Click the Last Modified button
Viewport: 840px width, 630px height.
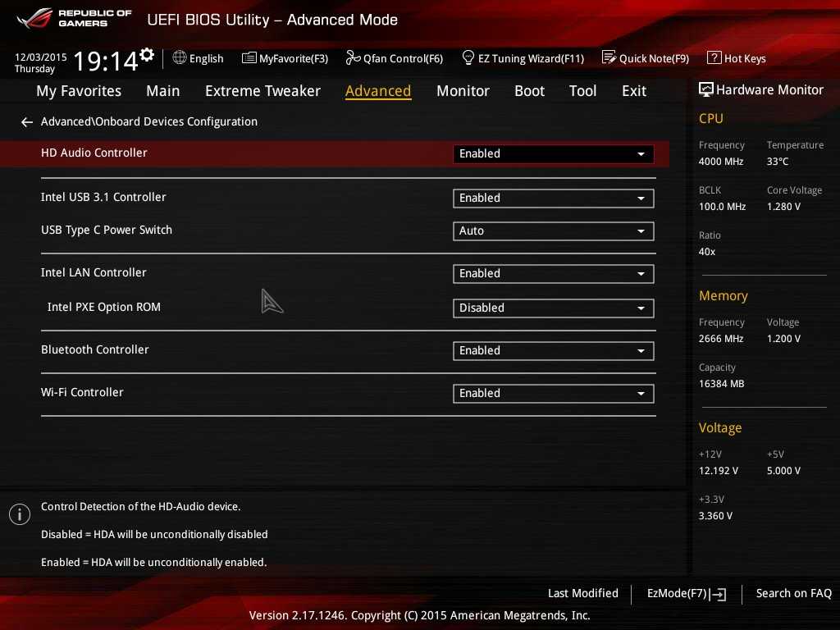click(x=582, y=593)
